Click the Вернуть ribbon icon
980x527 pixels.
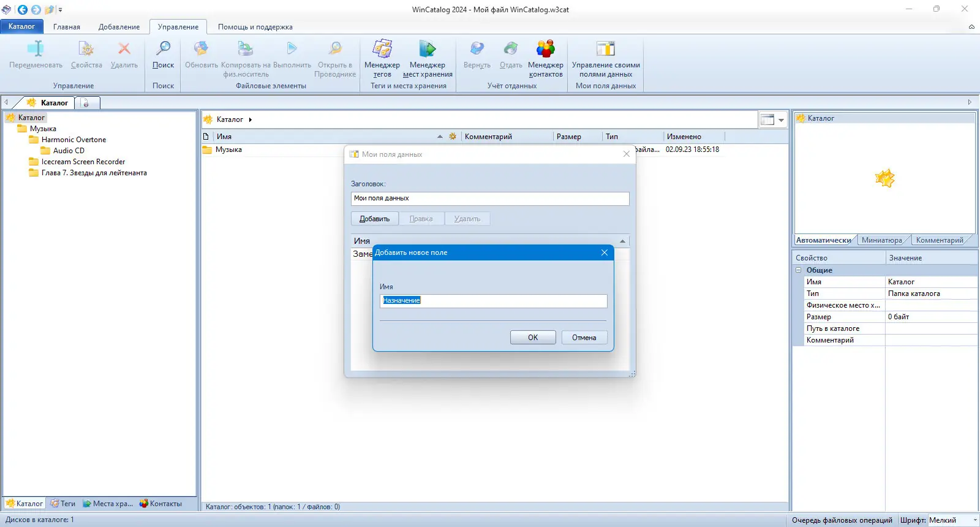(x=477, y=48)
